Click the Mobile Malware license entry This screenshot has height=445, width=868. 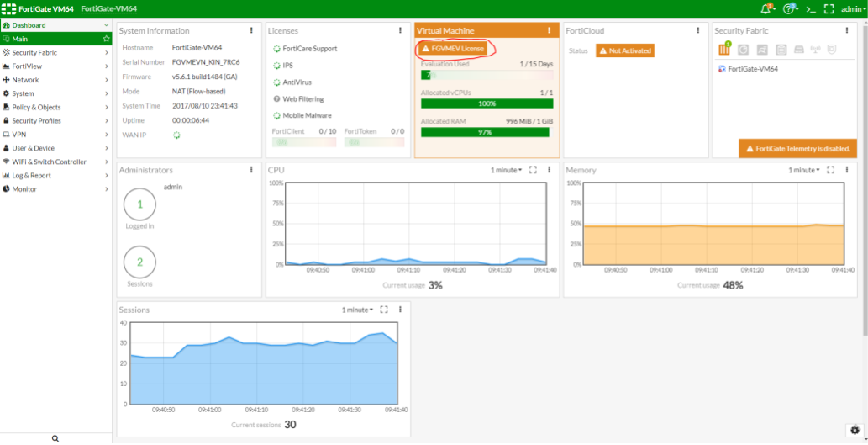click(302, 115)
